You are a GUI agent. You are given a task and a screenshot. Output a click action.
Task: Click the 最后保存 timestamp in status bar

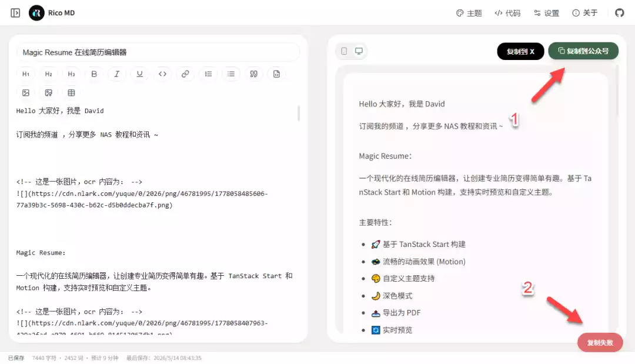point(164,358)
